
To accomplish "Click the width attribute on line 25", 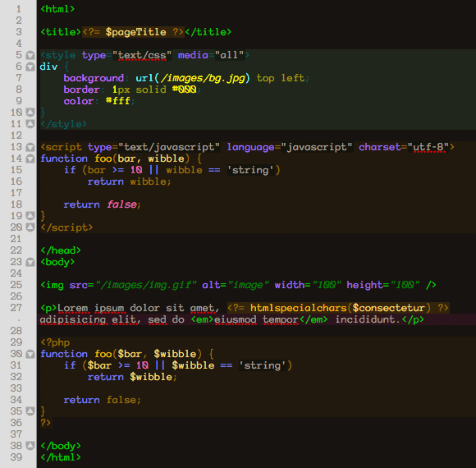I will pyautogui.click(x=290, y=285).
